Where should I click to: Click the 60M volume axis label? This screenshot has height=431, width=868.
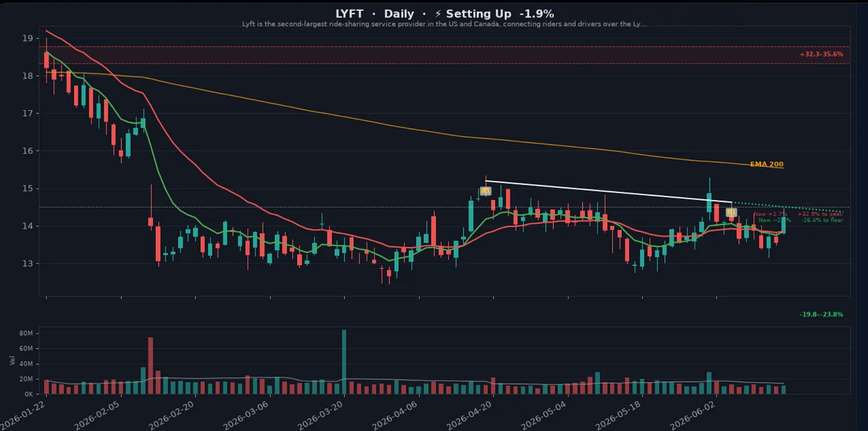click(x=26, y=349)
